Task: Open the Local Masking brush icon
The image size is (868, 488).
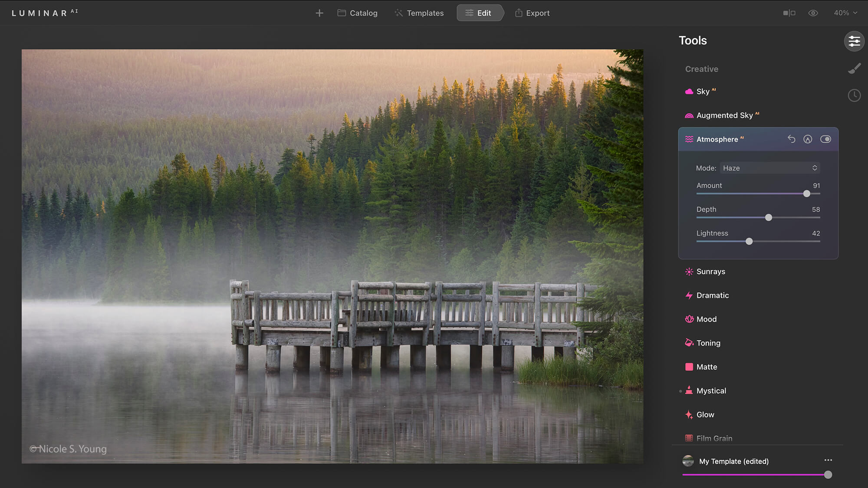Action: tap(854, 69)
